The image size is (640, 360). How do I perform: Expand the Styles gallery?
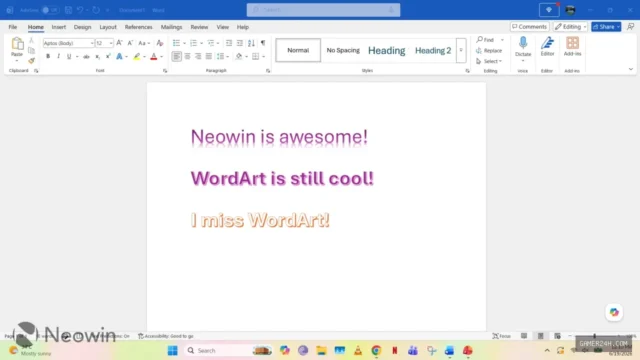[x=461, y=50]
